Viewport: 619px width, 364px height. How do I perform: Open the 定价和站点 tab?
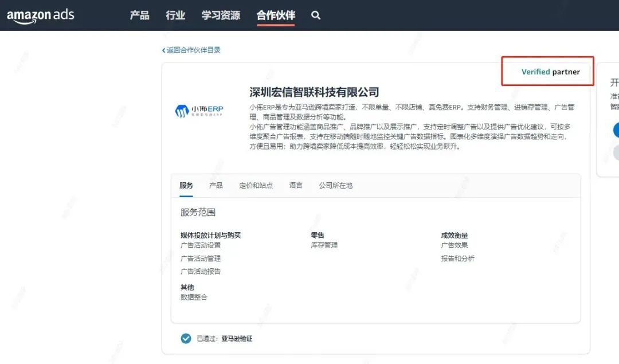[x=256, y=186]
